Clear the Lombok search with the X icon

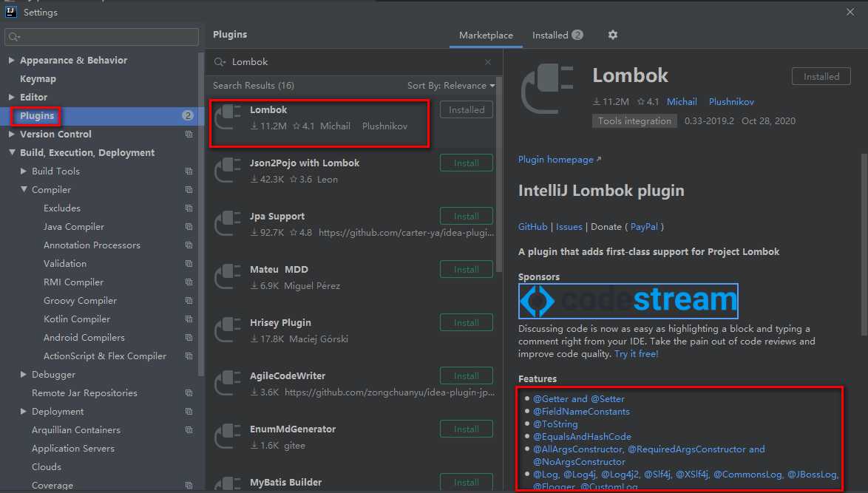488,62
